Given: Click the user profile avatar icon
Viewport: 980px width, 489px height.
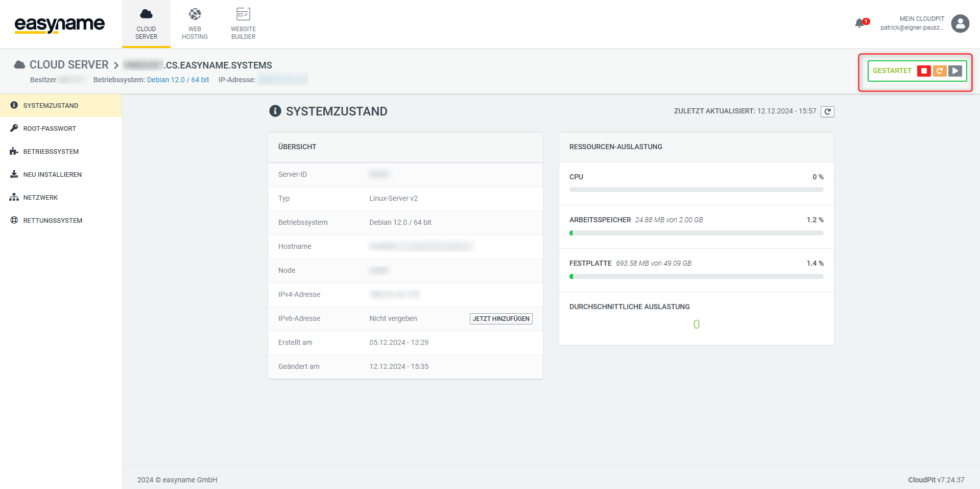Looking at the screenshot, I should [x=960, y=24].
